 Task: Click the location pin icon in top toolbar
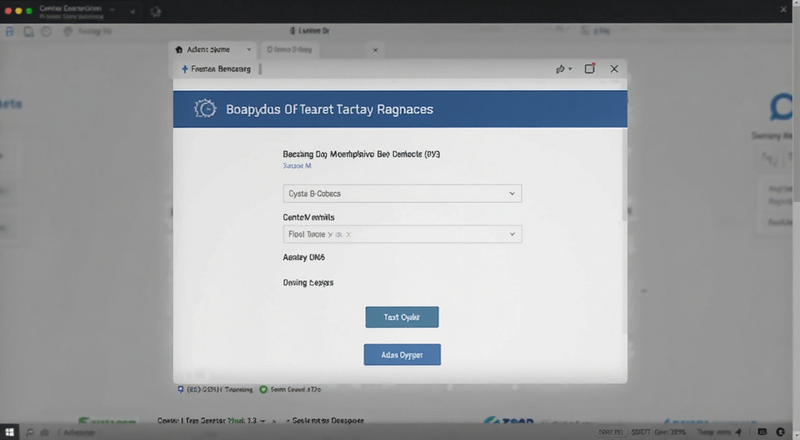pos(67,32)
